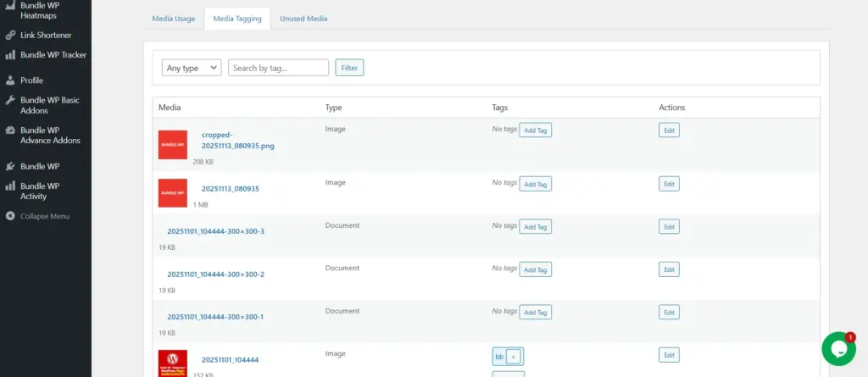This screenshot has width=868, height=377.
Task: Click the 1 MB file size text
Action: pyautogui.click(x=200, y=205)
